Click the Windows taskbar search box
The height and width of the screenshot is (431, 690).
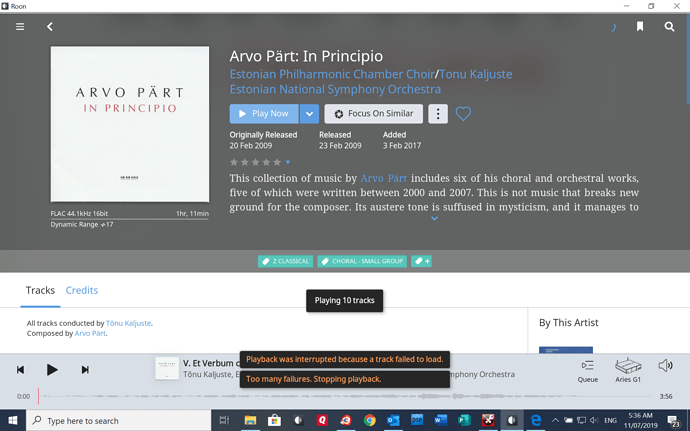pos(119,420)
